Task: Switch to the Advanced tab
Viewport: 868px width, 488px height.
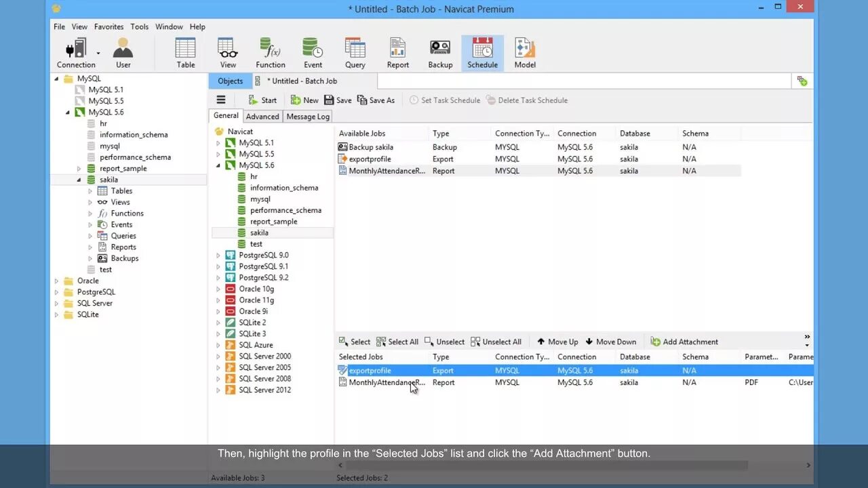Action: click(x=262, y=117)
